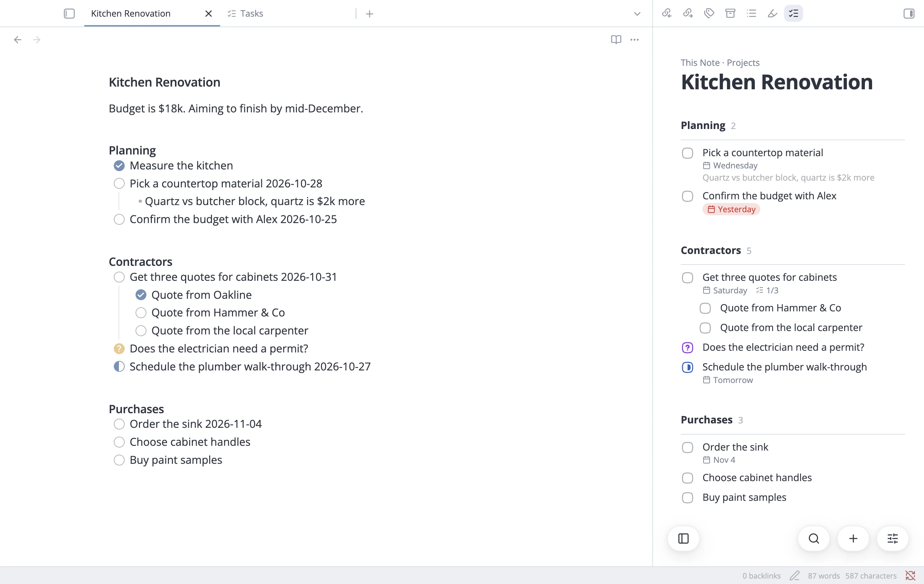The image size is (924, 584).
Task: Collapse the Planning section in Tasks panel
Action: (703, 125)
